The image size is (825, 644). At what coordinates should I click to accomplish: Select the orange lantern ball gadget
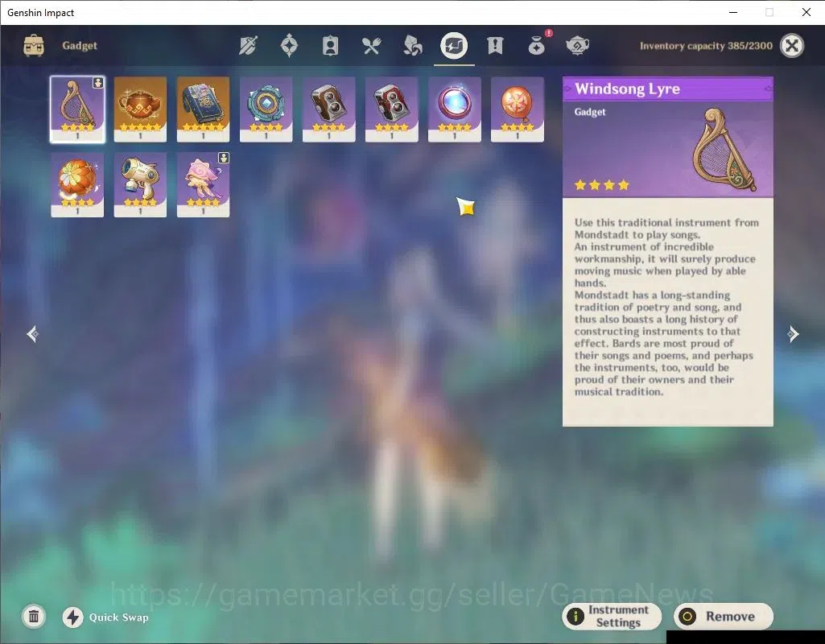click(77, 184)
